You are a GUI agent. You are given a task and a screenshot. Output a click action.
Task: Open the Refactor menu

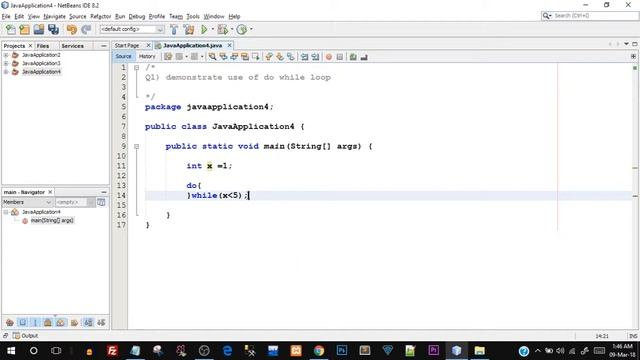[100, 17]
